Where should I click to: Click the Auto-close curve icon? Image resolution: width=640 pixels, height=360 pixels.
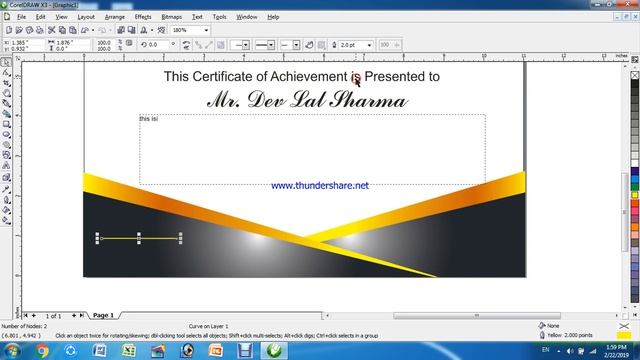[x=309, y=45]
